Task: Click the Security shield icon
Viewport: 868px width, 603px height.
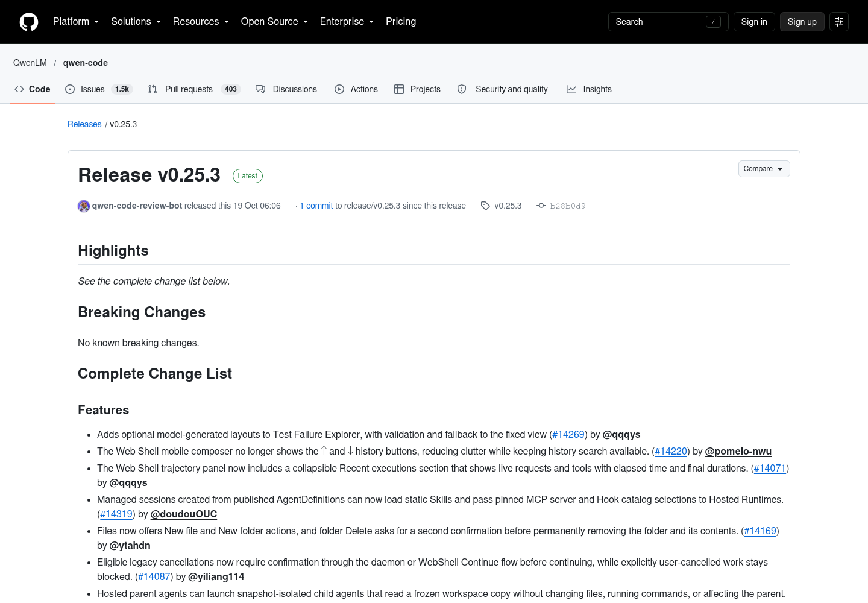Action: tap(462, 89)
